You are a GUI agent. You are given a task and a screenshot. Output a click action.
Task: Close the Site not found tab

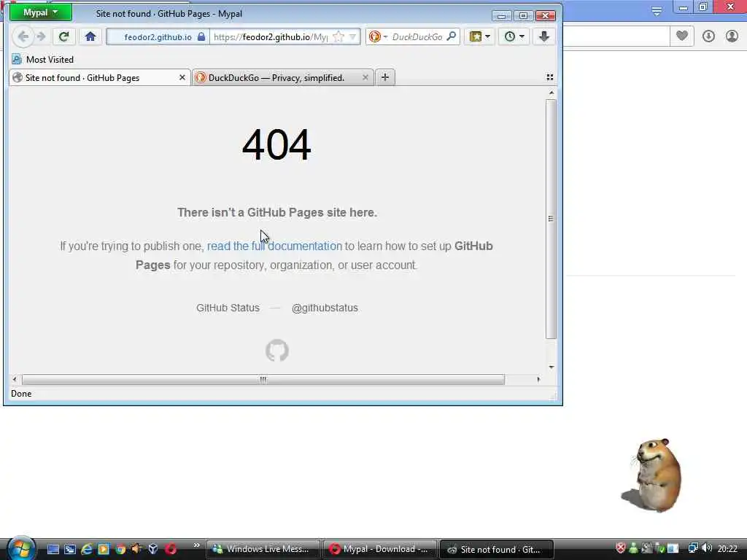pos(182,77)
